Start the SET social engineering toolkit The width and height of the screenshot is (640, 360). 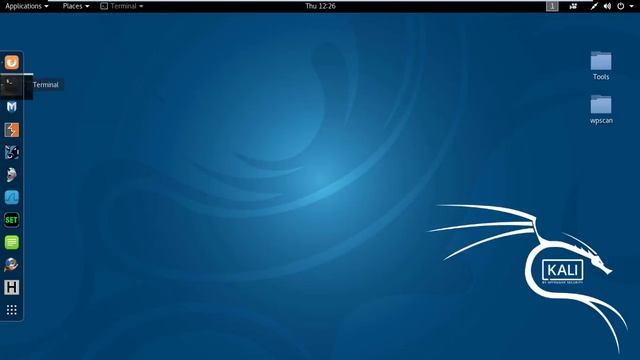pyautogui.click(x=12, y=220)
